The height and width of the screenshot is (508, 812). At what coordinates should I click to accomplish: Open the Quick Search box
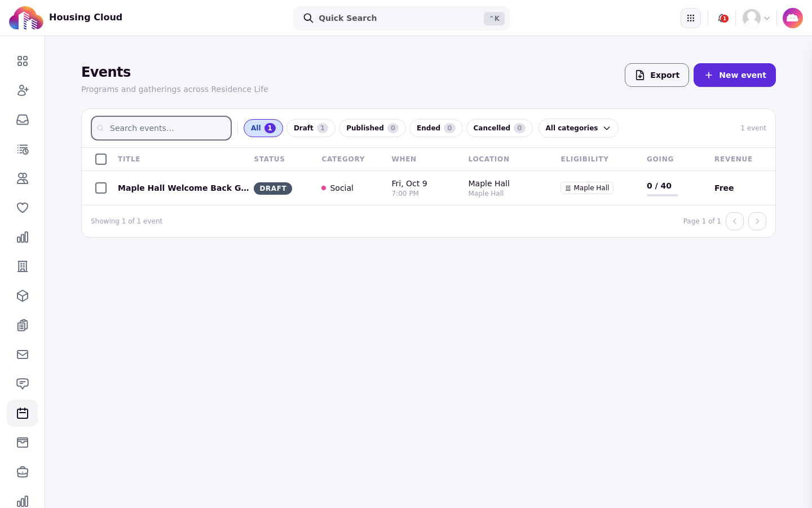tap(401, 18)
